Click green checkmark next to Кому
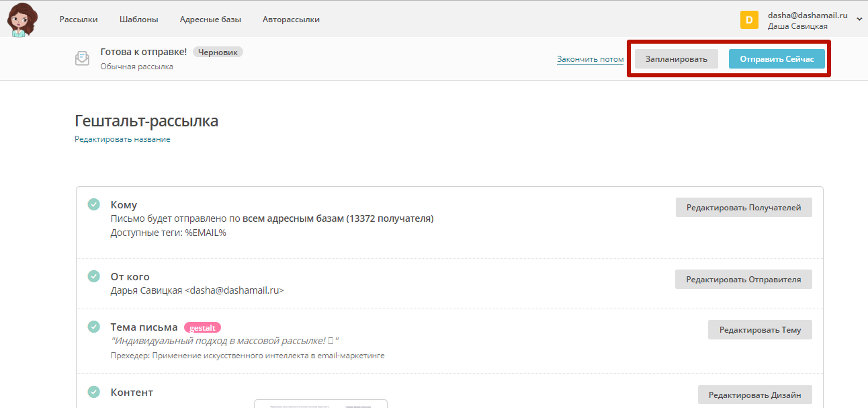This screenshot has height=408, width=868. tap(94, 204)
